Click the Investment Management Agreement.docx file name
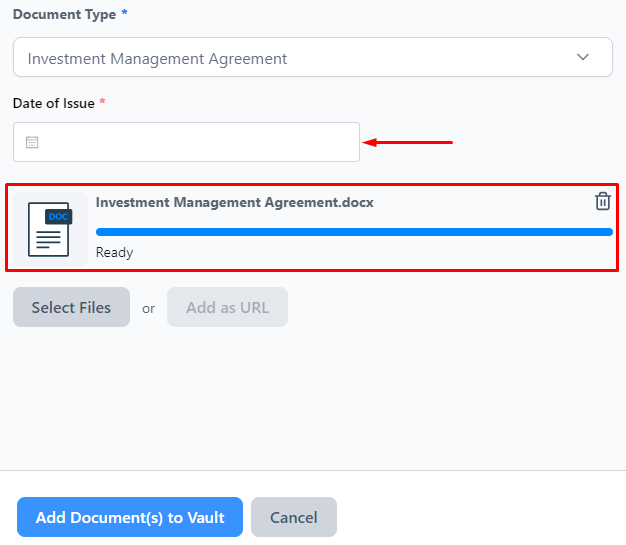626x545 pixels. click(x=235, y=202)
